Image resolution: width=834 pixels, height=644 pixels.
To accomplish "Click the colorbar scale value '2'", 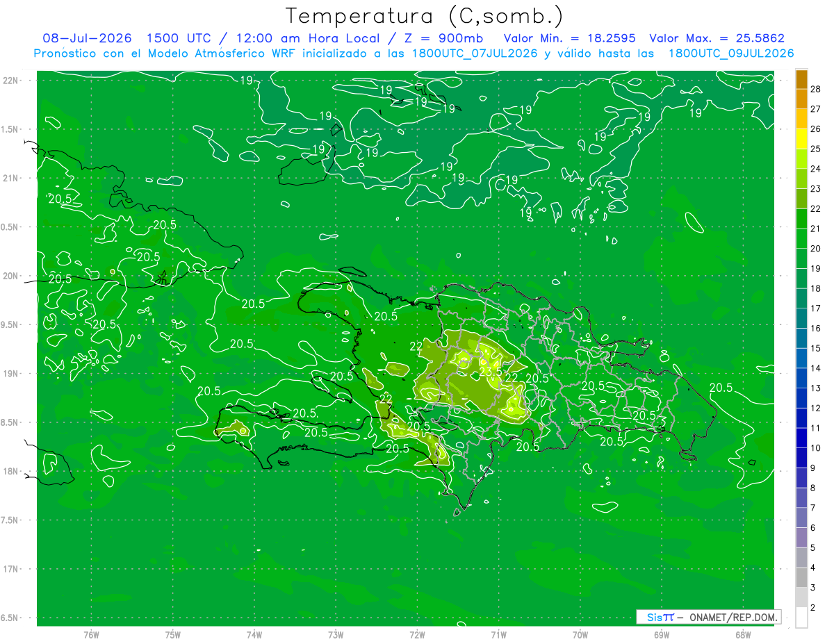I will click(x=814, y=608).
